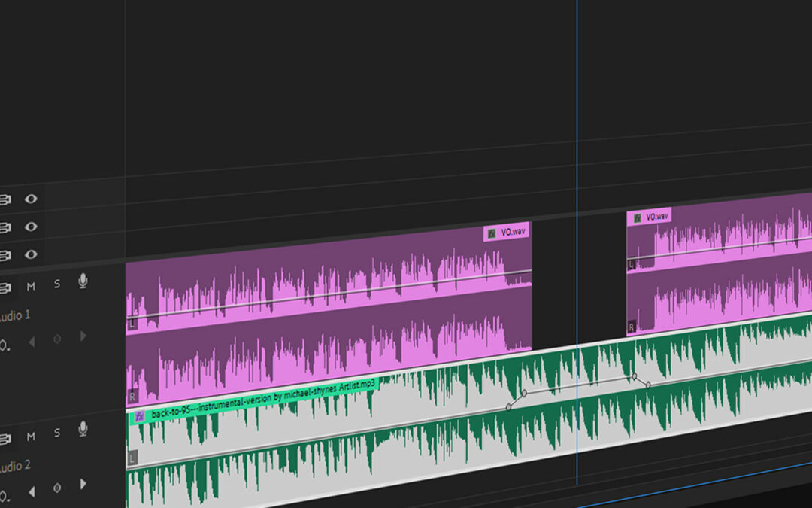This screenshot has width=812, height=508.
Task: Mute the Audio 2 track with M
Action: point(31,437)
